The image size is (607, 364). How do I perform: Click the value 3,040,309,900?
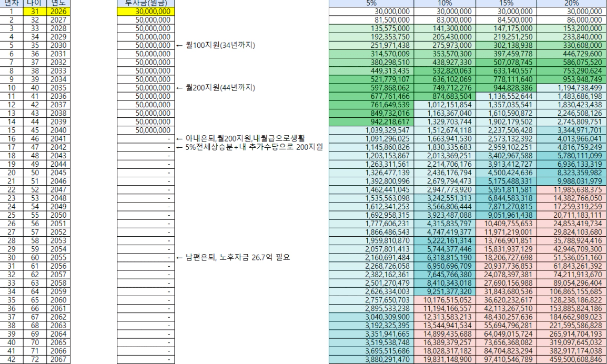[x=372, y=317]
